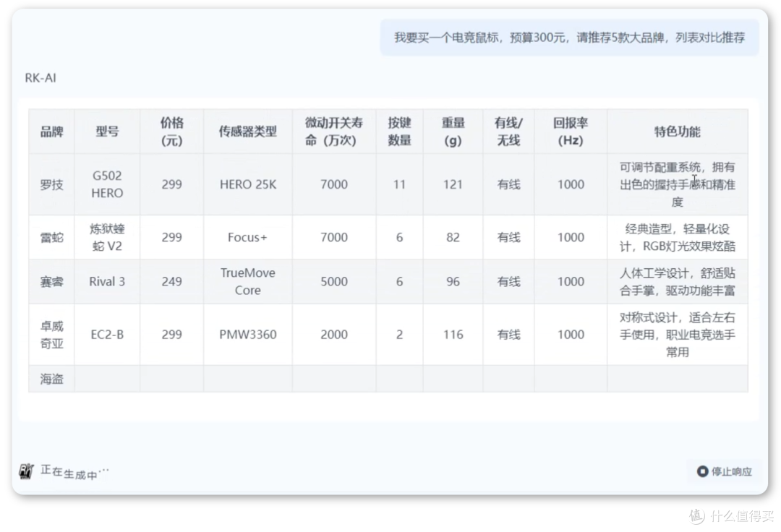
Task: Click the 品牌 column header
Action: [x=52, y=132]
